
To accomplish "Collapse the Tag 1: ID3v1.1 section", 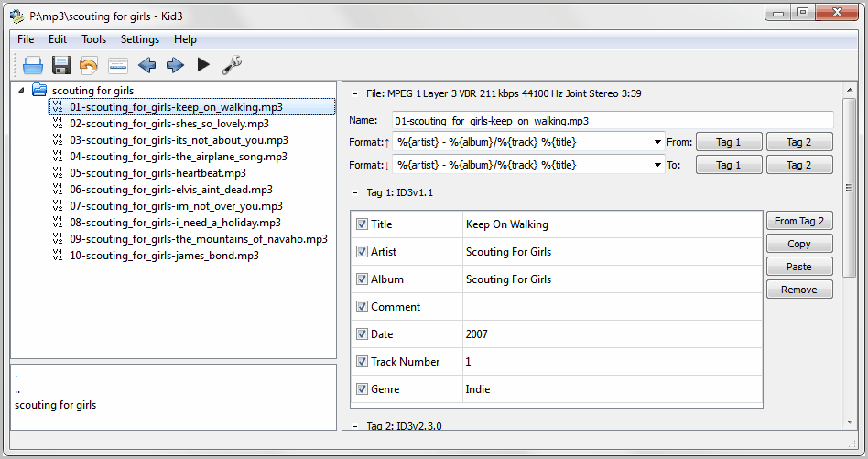I will [x=354, y=192].
